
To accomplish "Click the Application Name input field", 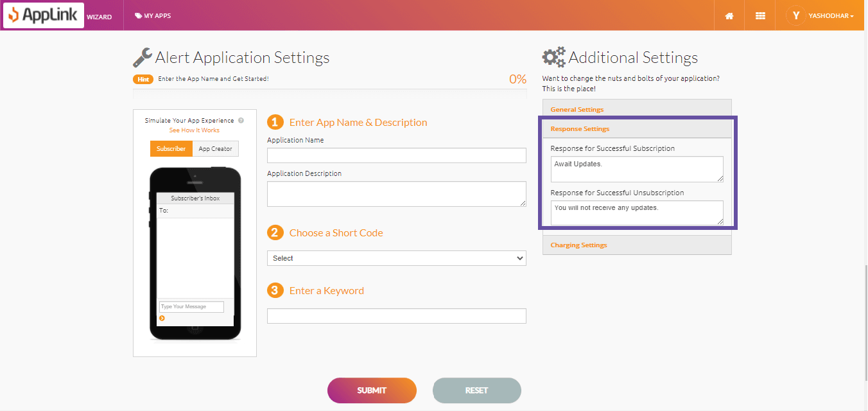I will point(396,155).
